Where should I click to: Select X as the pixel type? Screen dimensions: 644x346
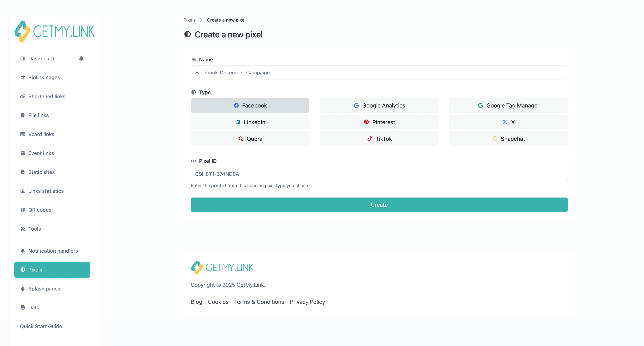(x=508, y=122)
